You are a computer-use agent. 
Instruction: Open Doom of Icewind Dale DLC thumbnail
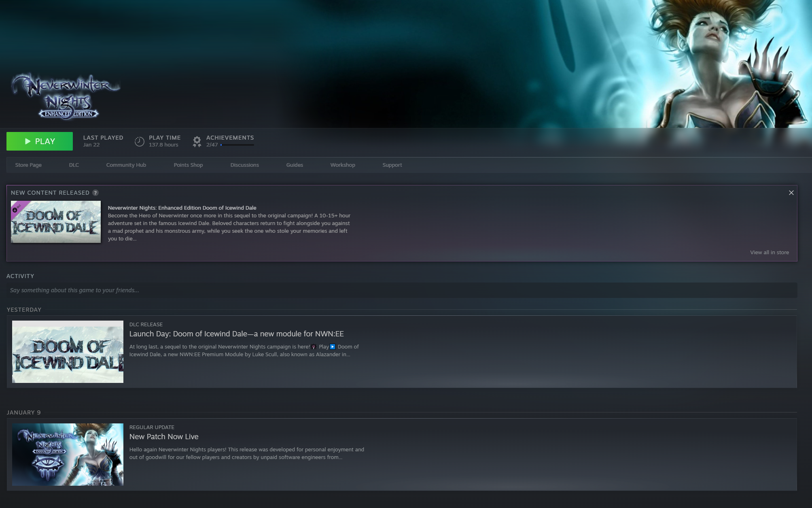tap(56, 222)
